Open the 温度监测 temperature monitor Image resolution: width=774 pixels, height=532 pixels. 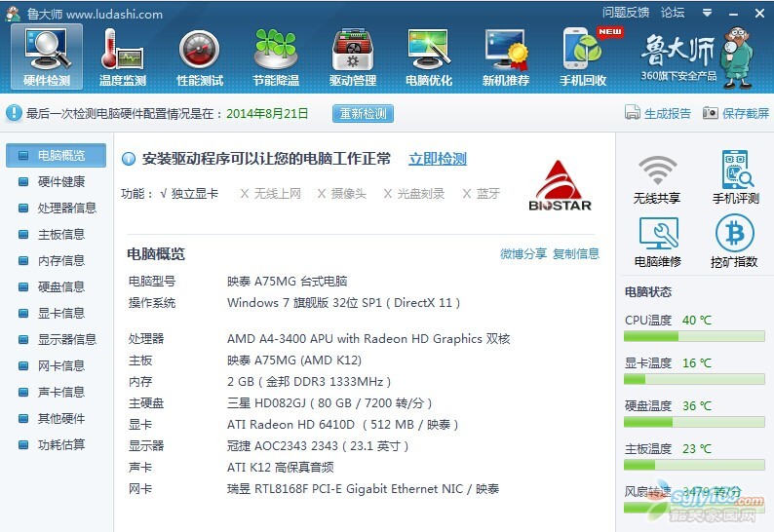[123, 57]
